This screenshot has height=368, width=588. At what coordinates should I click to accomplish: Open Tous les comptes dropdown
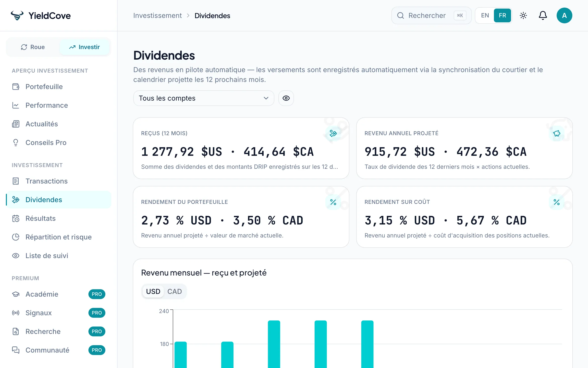(x=204, y=98)
